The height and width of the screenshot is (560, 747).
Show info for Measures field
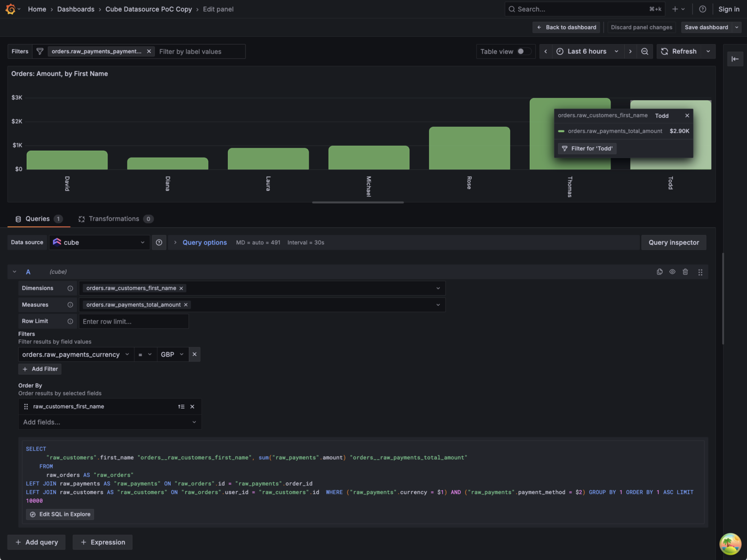click(70, 305)
